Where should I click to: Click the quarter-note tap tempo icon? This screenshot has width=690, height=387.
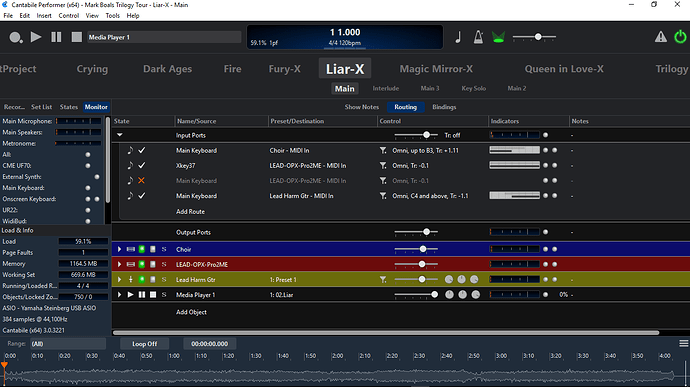point(458,37)
